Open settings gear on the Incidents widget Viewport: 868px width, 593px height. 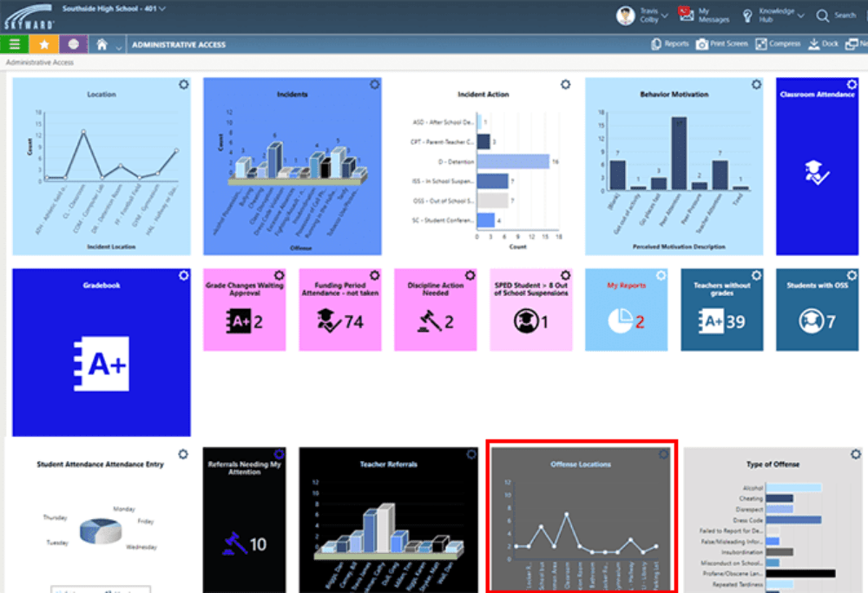click(373, 84)
